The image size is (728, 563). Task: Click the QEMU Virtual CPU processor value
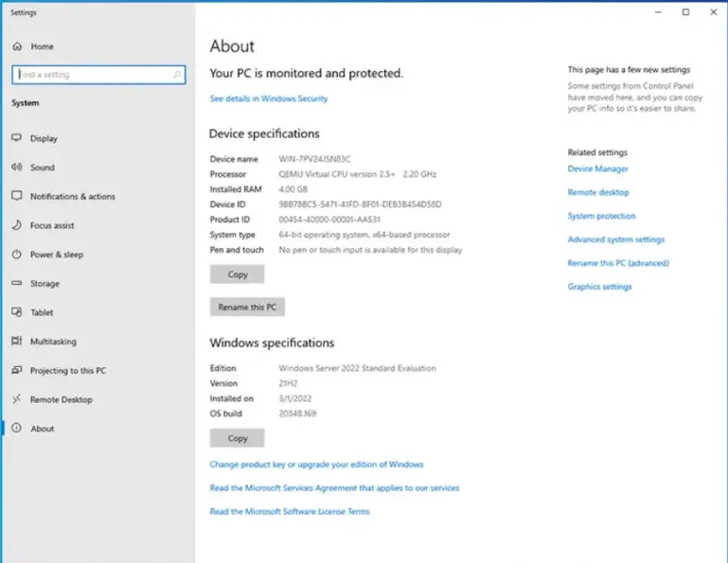point(358,174)
